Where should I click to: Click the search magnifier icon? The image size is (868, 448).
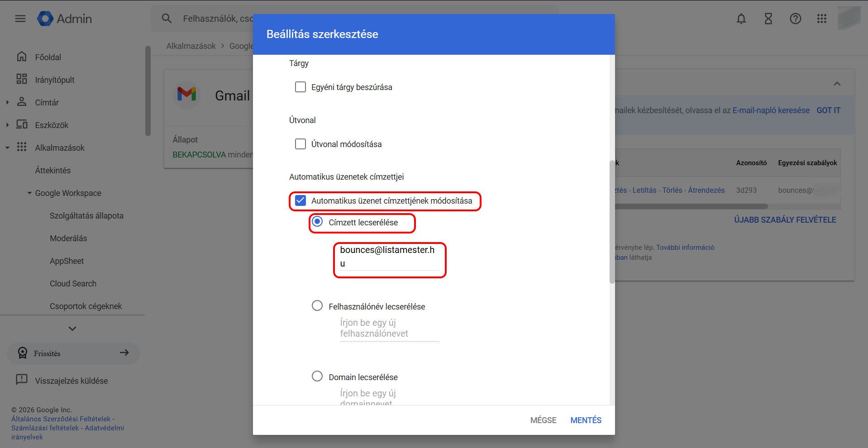click(167, 19)
